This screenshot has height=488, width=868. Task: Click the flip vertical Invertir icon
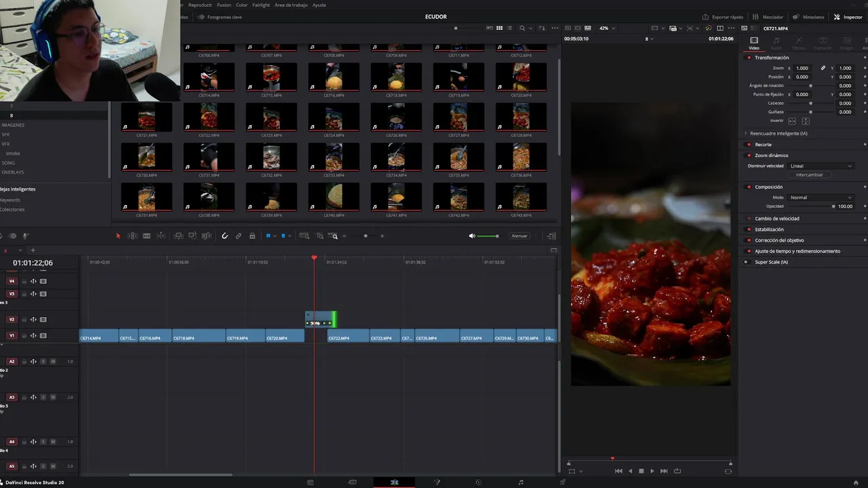(x=806, y=121)
